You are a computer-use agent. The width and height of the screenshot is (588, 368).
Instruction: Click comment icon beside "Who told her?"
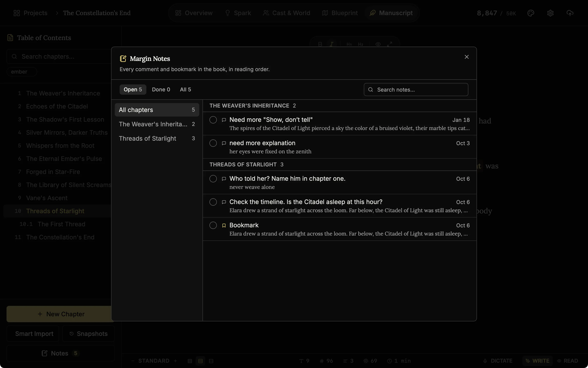(x=224, y=179)
